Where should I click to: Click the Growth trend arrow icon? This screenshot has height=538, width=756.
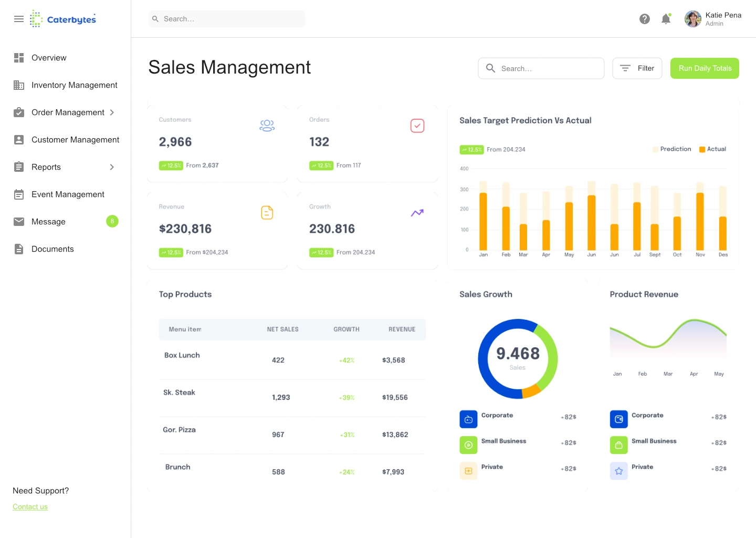point(417,213)
